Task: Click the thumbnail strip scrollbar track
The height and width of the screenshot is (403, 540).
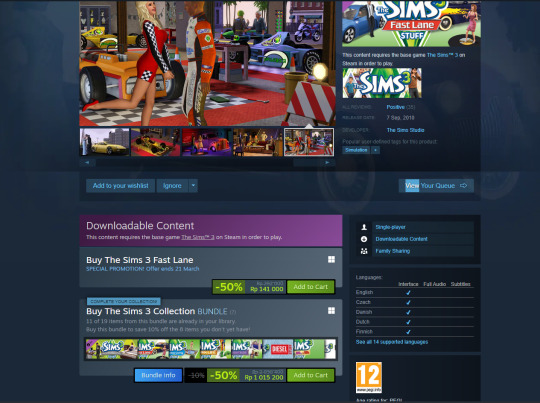Action: tap(207, 162)
